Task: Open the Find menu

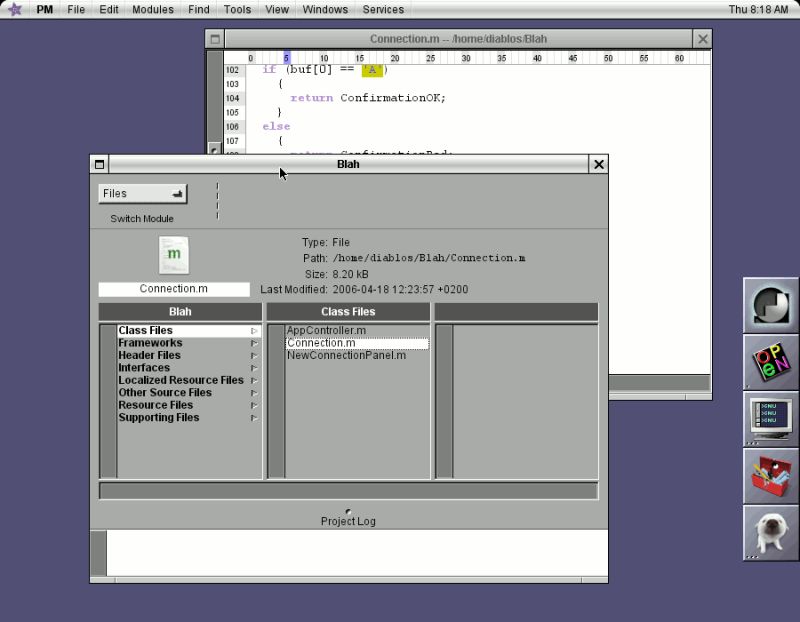Action: (198, 9)
